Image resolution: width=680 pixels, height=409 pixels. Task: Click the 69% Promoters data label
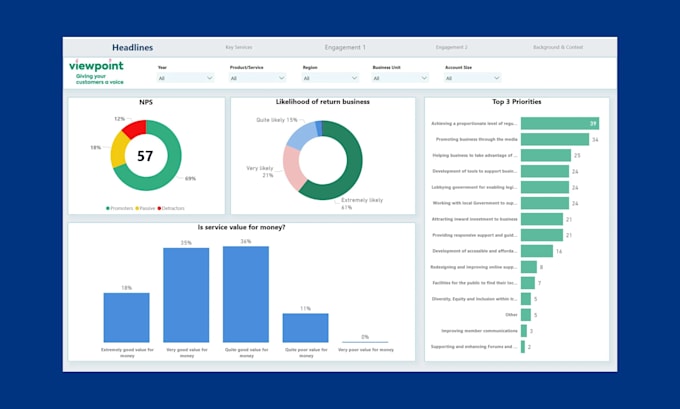coord(190,178)
